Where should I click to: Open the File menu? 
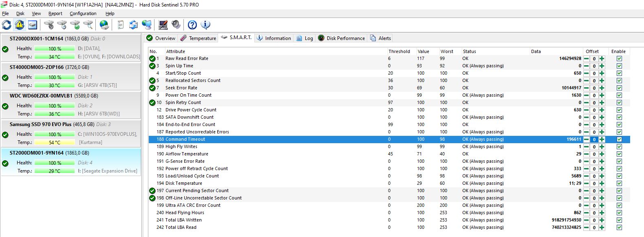5,13
